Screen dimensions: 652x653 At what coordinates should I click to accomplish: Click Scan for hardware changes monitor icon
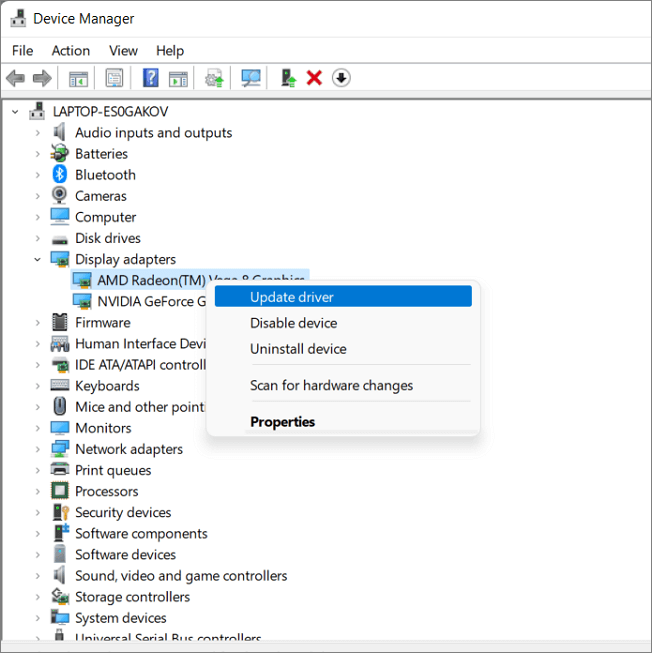pyautogui.click(x=251, y=78)
